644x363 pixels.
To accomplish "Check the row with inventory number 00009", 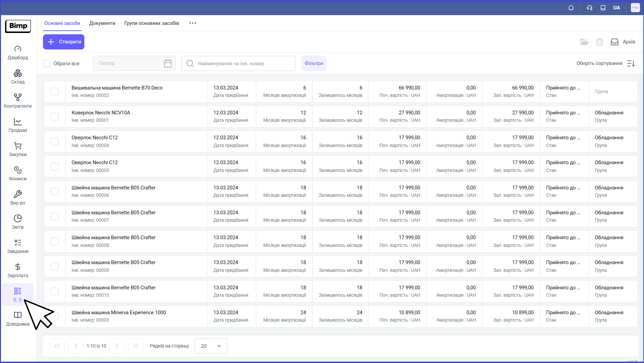I will pos(54,266).
